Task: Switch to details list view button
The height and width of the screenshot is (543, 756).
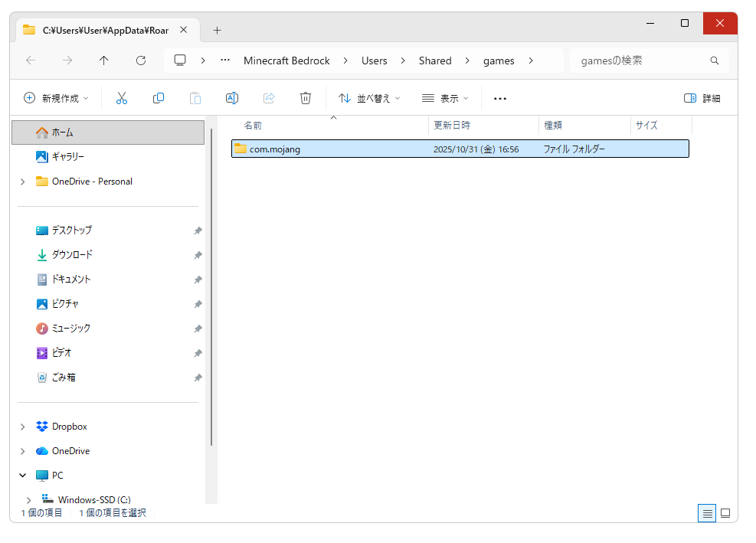Action: coord(707,513)
